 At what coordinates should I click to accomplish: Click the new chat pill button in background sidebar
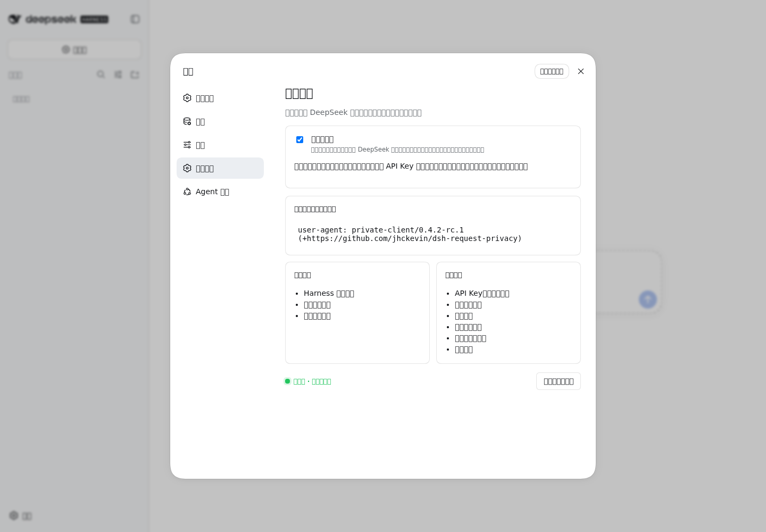tap(74, 49)
